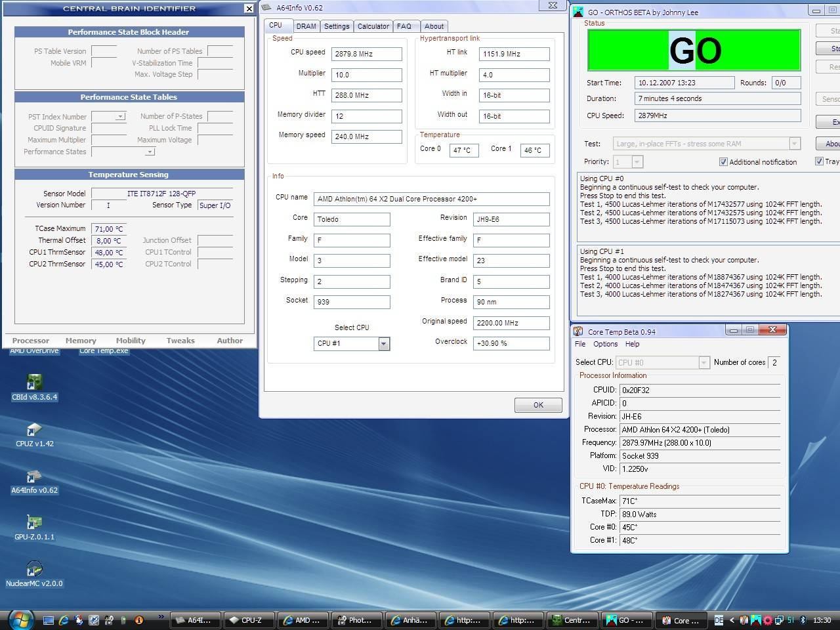Viewport: 840px width, 630px height.
Task: Click the VID field showing 1.2250v
Action: pyautogui.click(x=700, y=469)
